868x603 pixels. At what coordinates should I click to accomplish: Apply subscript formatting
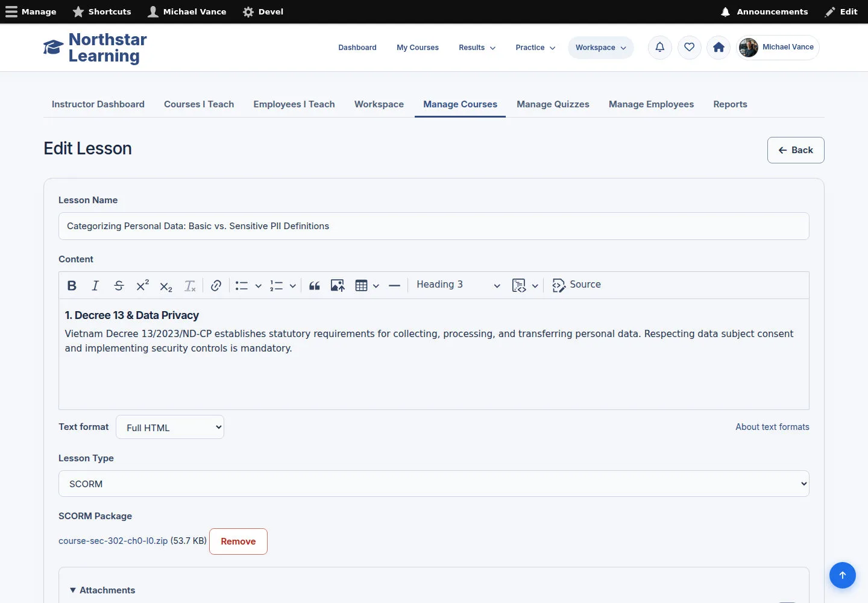(166, 285)
